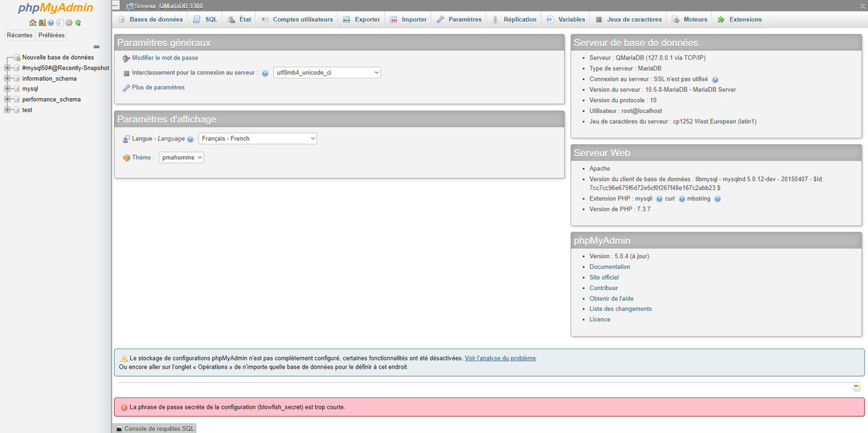Click the Nouvelle base de données database icon
The height and width of the screenshot is (433, 868).
click(17, 58)
